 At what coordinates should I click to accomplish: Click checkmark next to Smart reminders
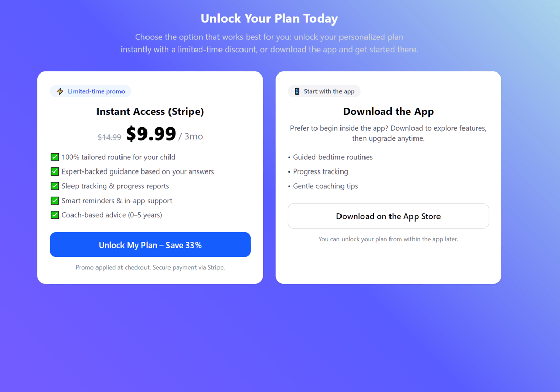coord(55,201)
